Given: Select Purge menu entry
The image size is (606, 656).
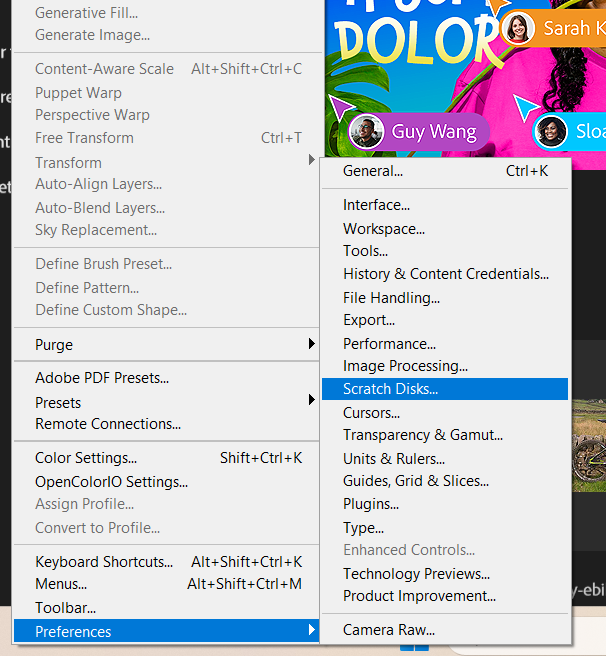Looking at the screenshot, I should click(x=166, y=345).
